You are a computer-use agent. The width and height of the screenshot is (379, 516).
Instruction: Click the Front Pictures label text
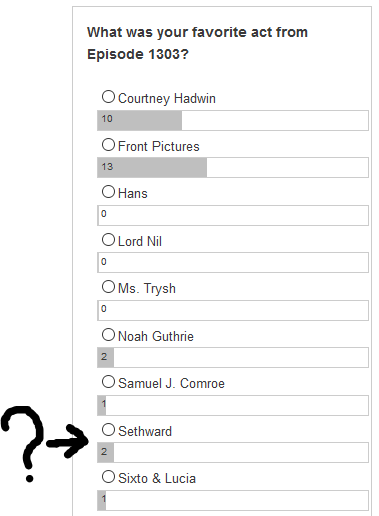pyautogui.click(x=159, y=146)
